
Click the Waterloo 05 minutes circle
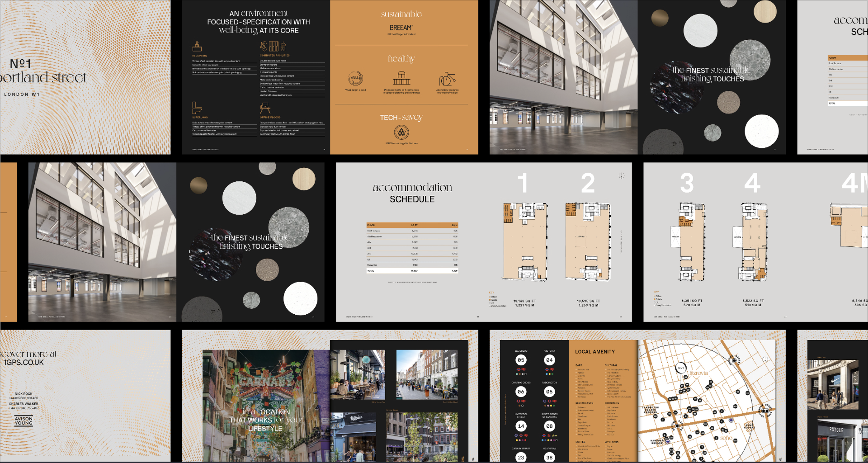pos(521,360)
